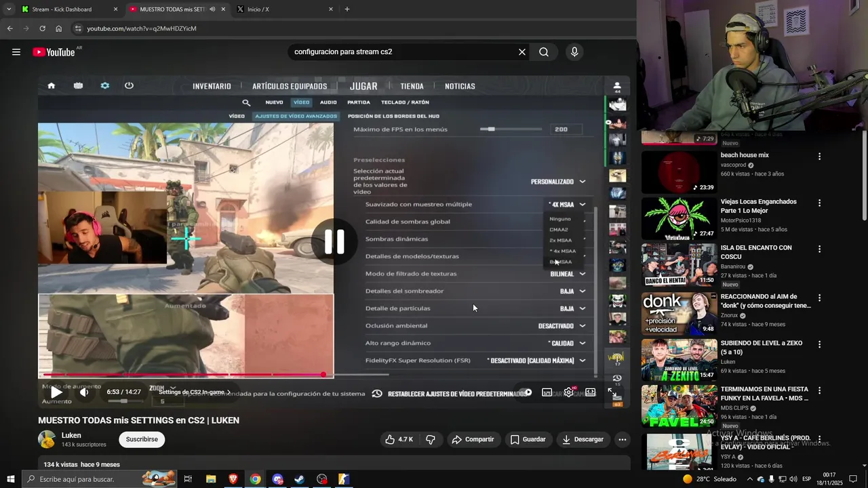868x488 pixels.
Task: Open the 'donk' reaction video thumbnail
Action: 679,314
